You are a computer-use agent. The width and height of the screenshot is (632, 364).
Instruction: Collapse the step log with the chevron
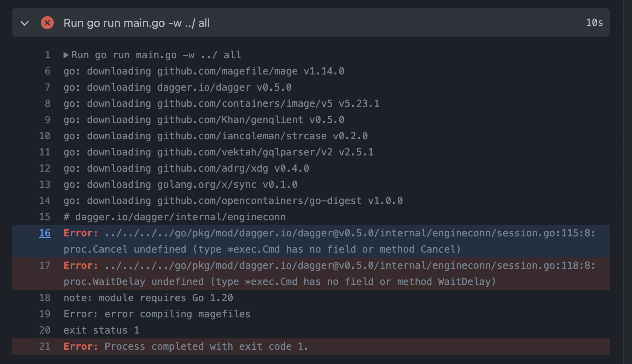(24, 23)
